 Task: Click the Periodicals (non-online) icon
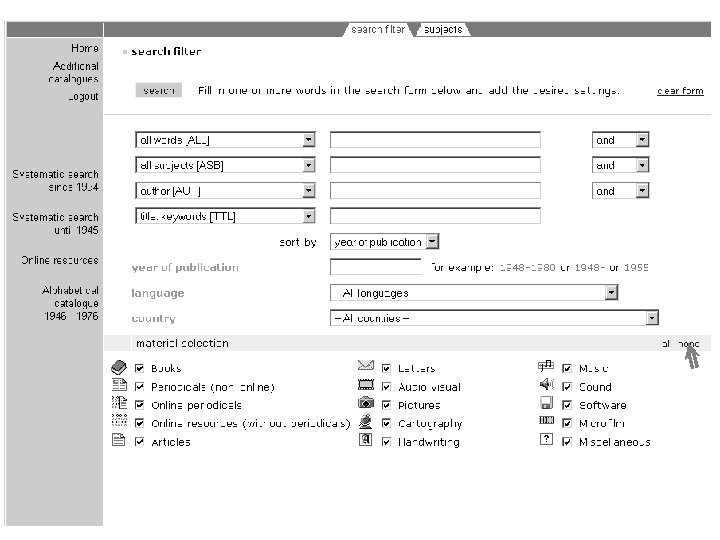(119, 385)
